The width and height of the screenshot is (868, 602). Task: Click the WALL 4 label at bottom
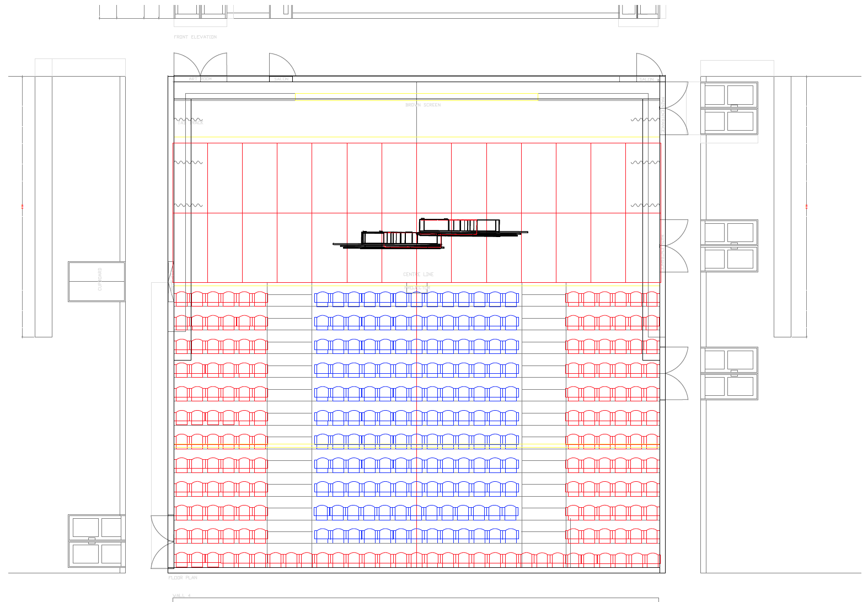[x=181, y=595]
